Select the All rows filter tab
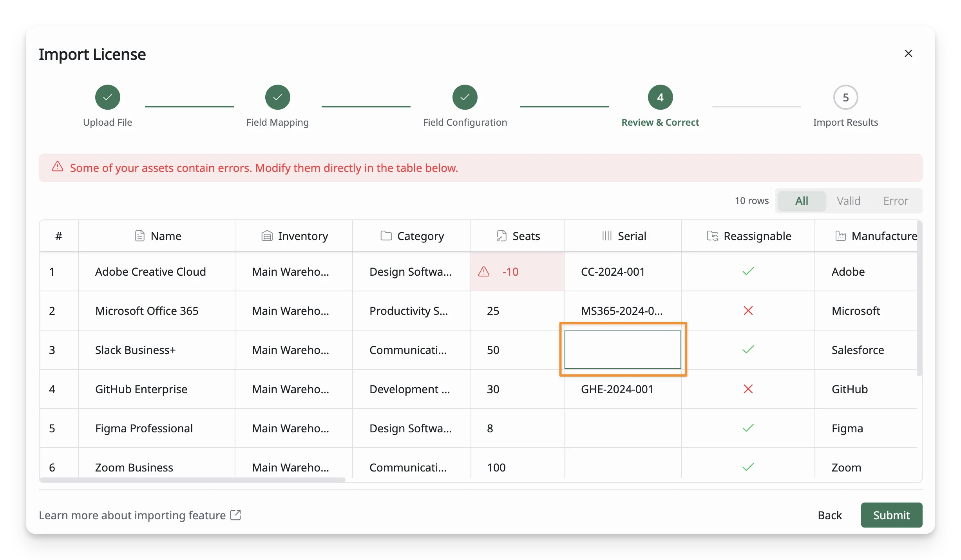 click(802, 201)
